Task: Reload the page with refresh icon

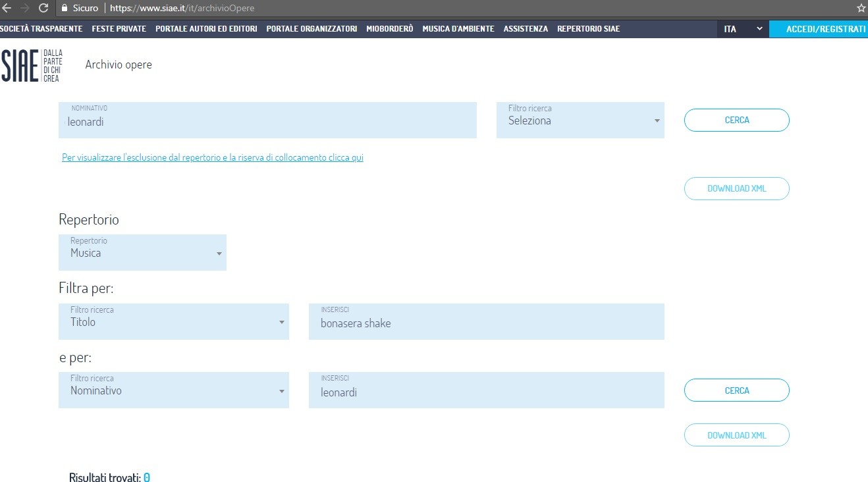Action: tap(43, 9)
